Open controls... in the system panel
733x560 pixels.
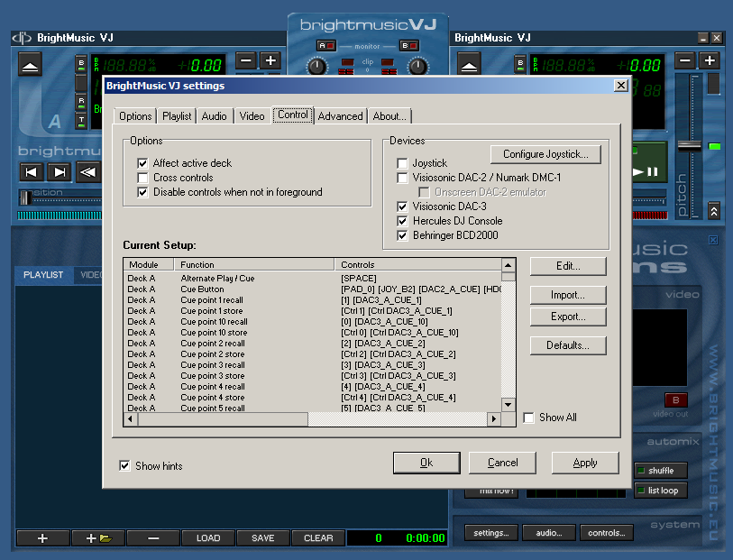pyautogui.click(x=607, y=533)
